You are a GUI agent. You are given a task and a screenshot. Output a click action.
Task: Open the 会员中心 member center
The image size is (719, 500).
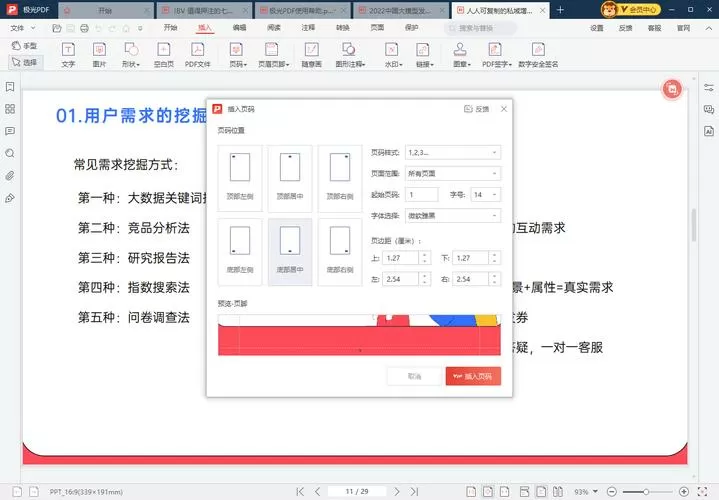[x=631, y=9]
